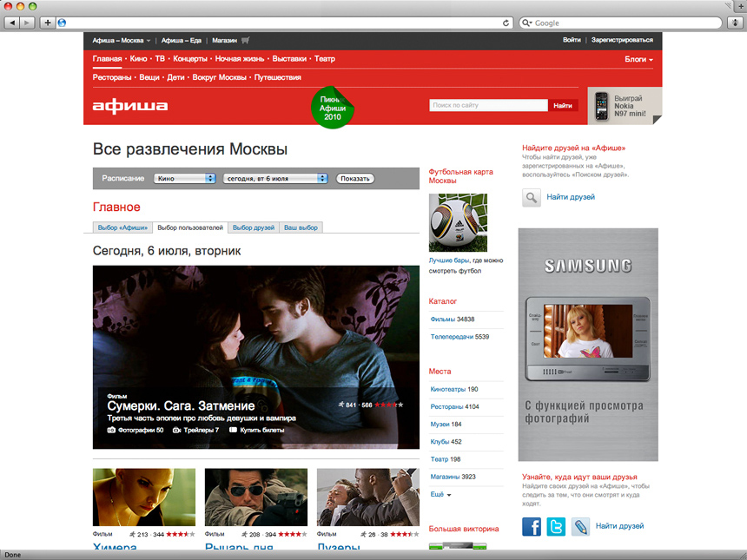747x560 pixels.
Task: Switch to the Выбор друзей tab
Action: point(254,227)
